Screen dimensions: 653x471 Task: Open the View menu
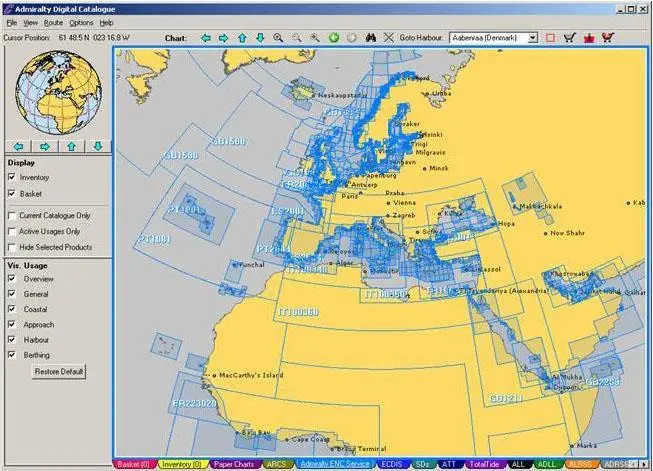(x=30, y=22)
